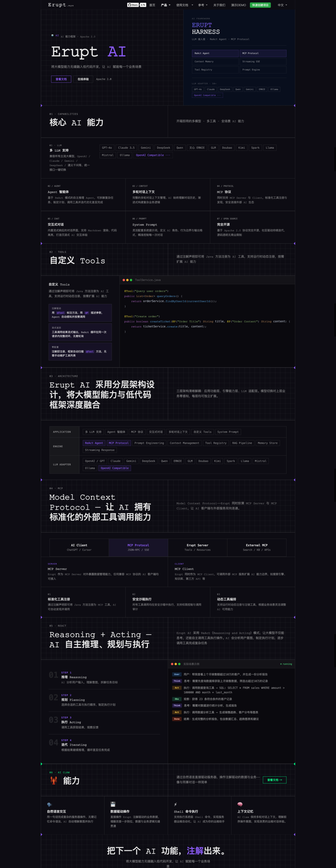The image size is (336, 868).
Task: Click the Tool Registry tile in the harness panel
Action: point(215,70)
